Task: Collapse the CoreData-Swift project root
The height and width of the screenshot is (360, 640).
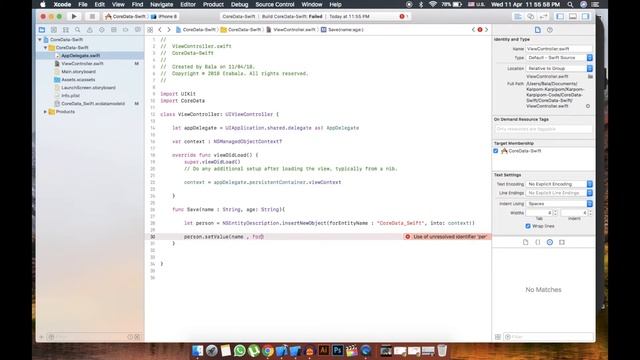Action: 40,40
